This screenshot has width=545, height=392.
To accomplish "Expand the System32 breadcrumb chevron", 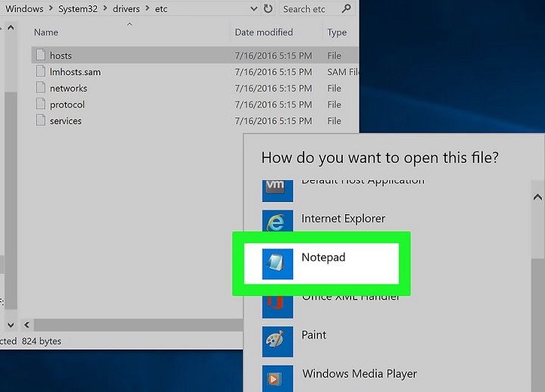I will (x=105, y=8).
